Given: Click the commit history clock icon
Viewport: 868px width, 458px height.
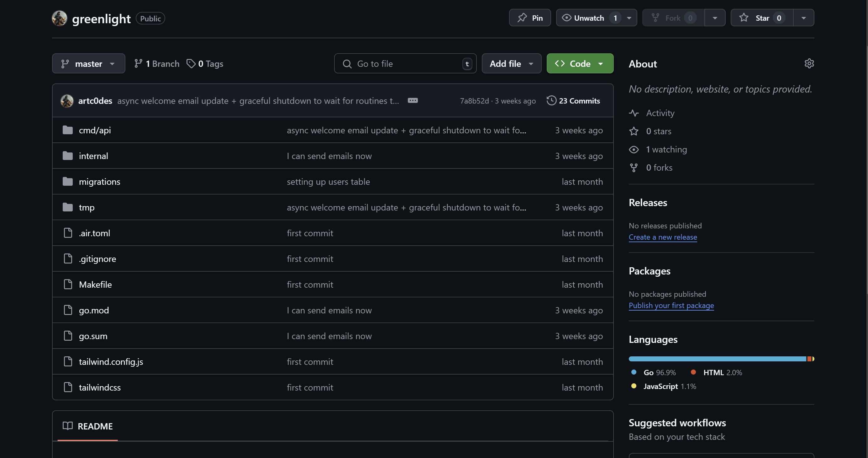Looking at the screenshot, I should point(551,100).
